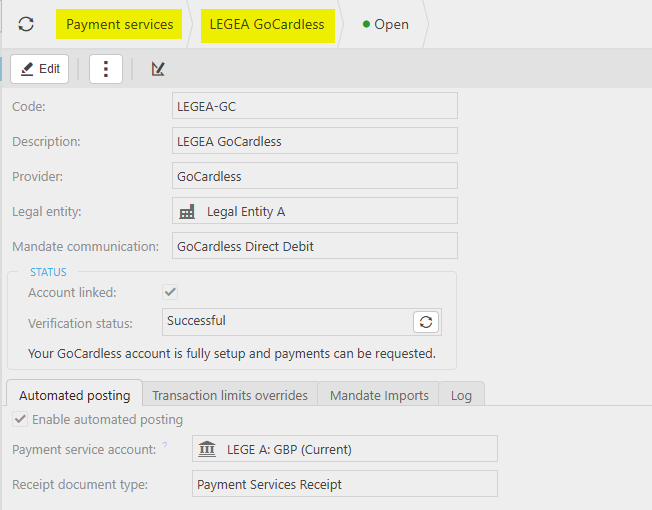Viewport: 652px width, 510px height.
Task: Switch to the Transaction limits overrides tab
Action: click(230, 395)
